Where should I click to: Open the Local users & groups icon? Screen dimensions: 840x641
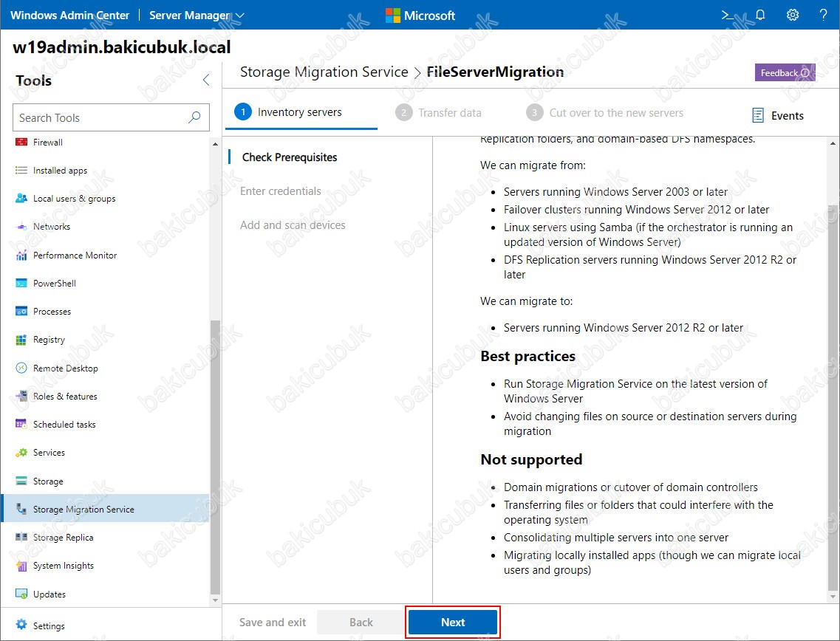click(21, 198)
